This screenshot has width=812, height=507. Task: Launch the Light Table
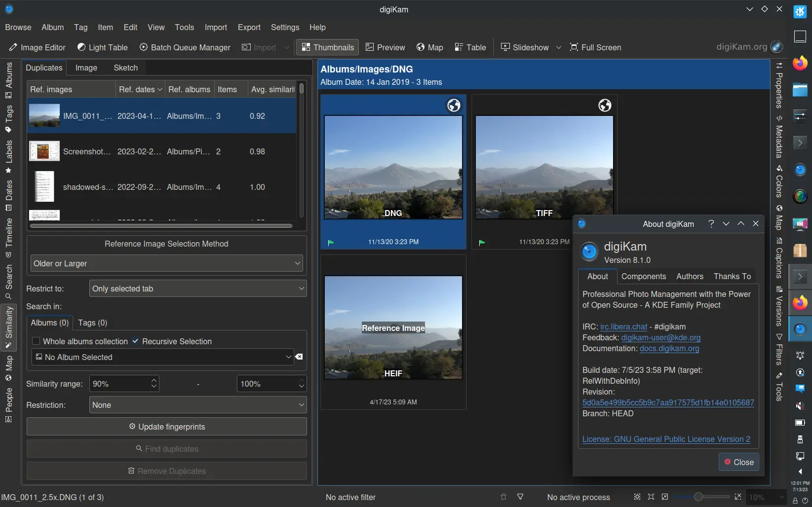click(x=103, y=47)
